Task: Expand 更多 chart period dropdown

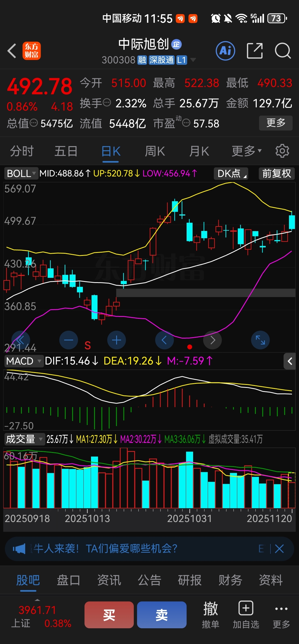Action: click(x=246, y=151)
